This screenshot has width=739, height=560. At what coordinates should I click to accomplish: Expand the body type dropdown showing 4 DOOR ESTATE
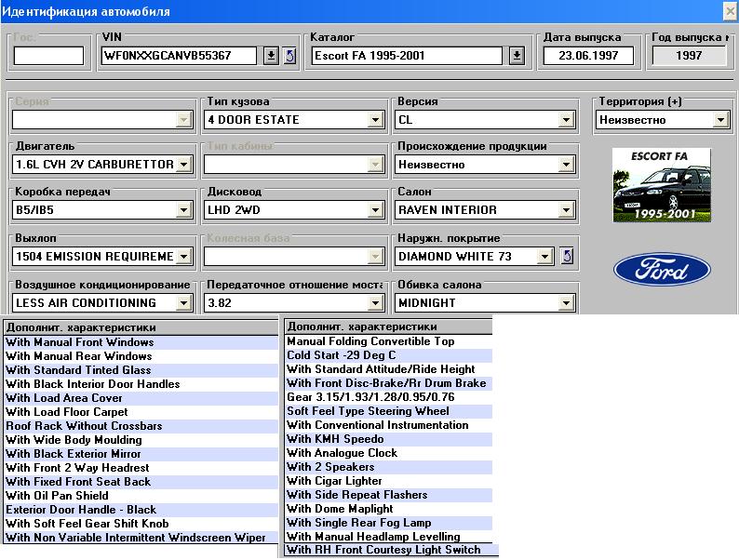coord(375,120)
